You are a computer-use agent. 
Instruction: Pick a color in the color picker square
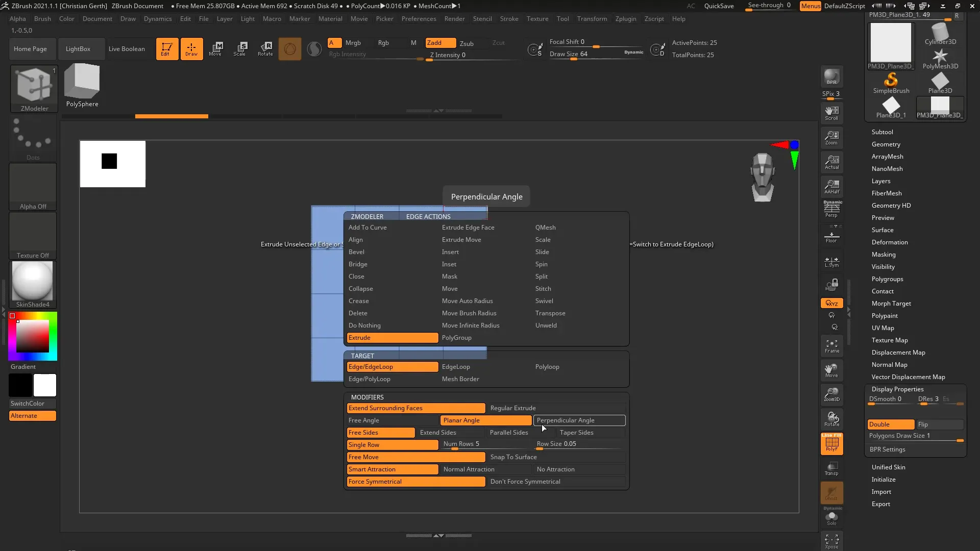pos(33,336)
